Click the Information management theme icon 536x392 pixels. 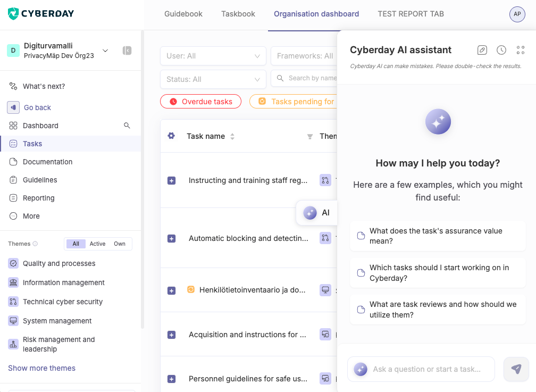pyautogui.click(x=13, y=282)
